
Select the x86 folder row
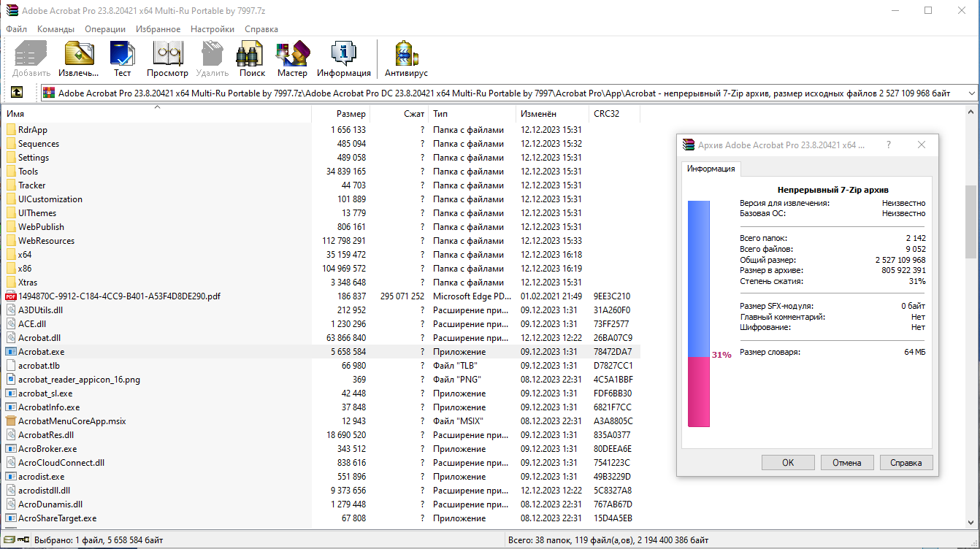[x=321, y=269]
